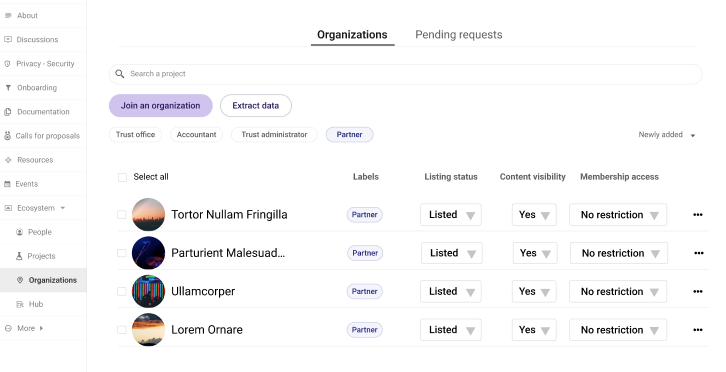Check the Select all checkbox
The image size is (726, 372).
point(122,177)
